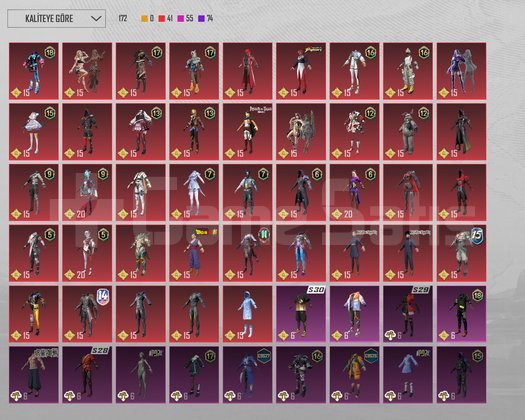
Task: Select the Attack on Titan scout outfit
Action: 247,132
